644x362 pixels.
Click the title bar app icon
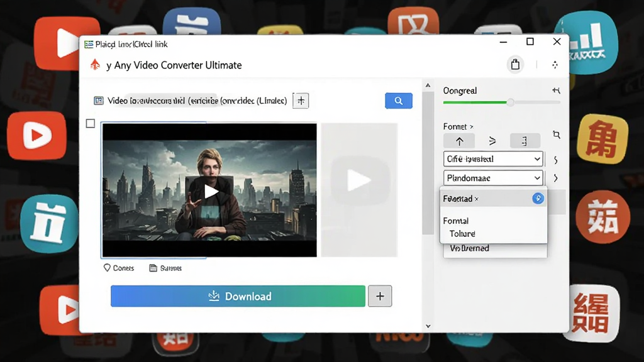(89, 45)
